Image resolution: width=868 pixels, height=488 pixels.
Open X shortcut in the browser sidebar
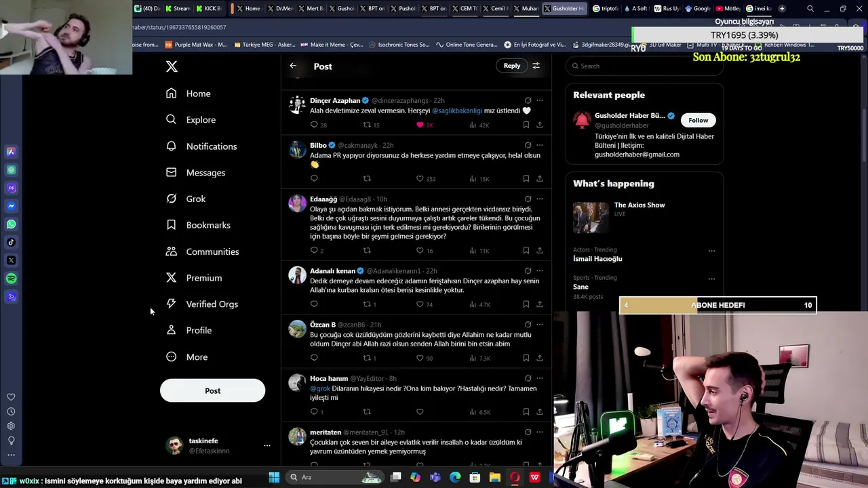11,260
